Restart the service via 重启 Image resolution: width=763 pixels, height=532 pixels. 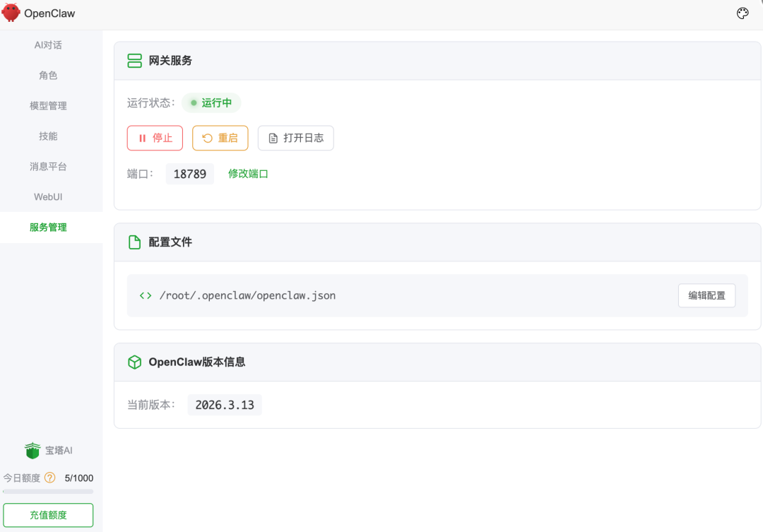[220, 138]
